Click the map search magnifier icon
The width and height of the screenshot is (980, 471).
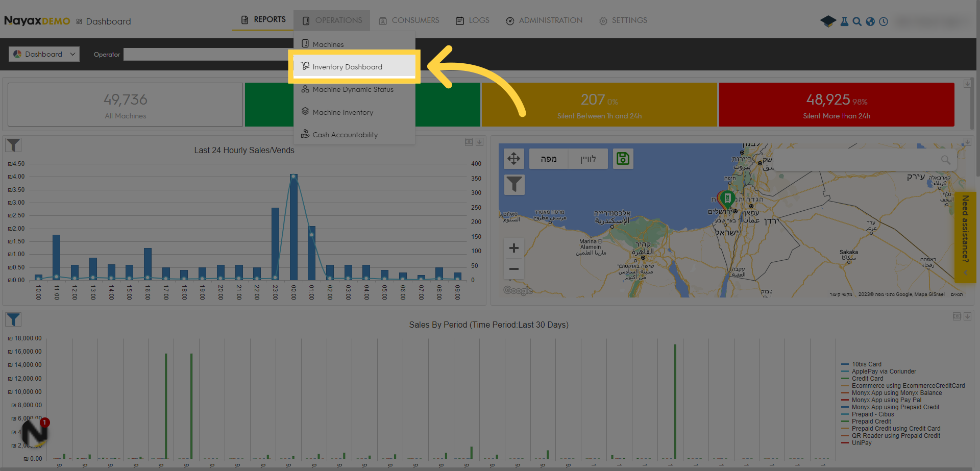(x=946, y=160)
